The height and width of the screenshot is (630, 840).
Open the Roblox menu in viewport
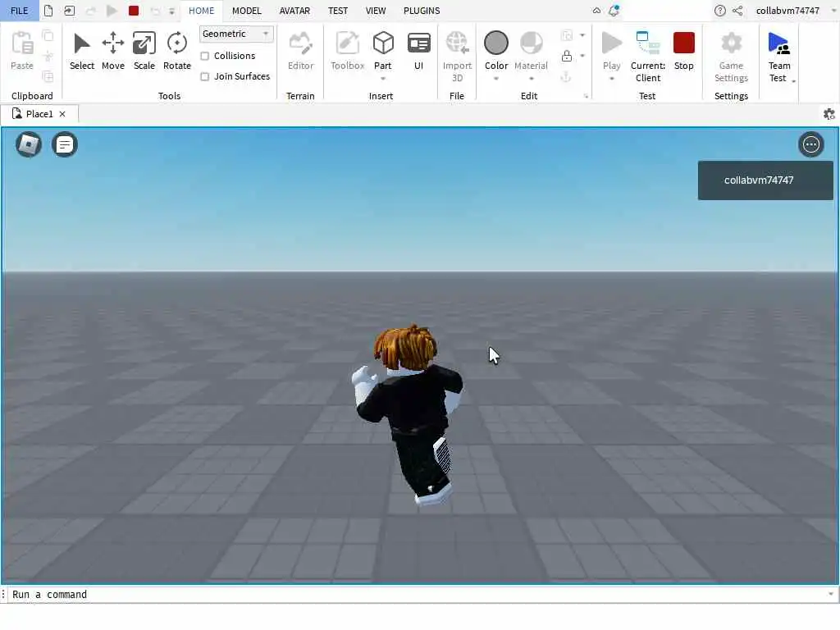click(x=29, y=144)
